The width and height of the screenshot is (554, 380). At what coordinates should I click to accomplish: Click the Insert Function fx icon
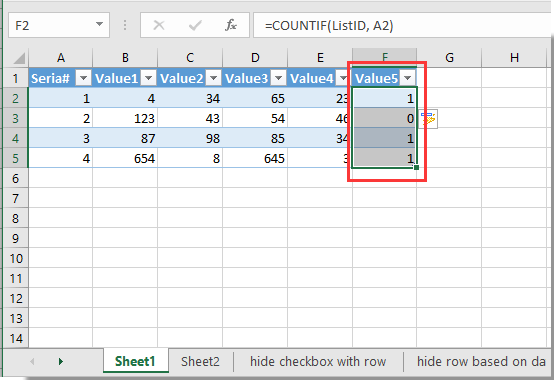point(231,25)
